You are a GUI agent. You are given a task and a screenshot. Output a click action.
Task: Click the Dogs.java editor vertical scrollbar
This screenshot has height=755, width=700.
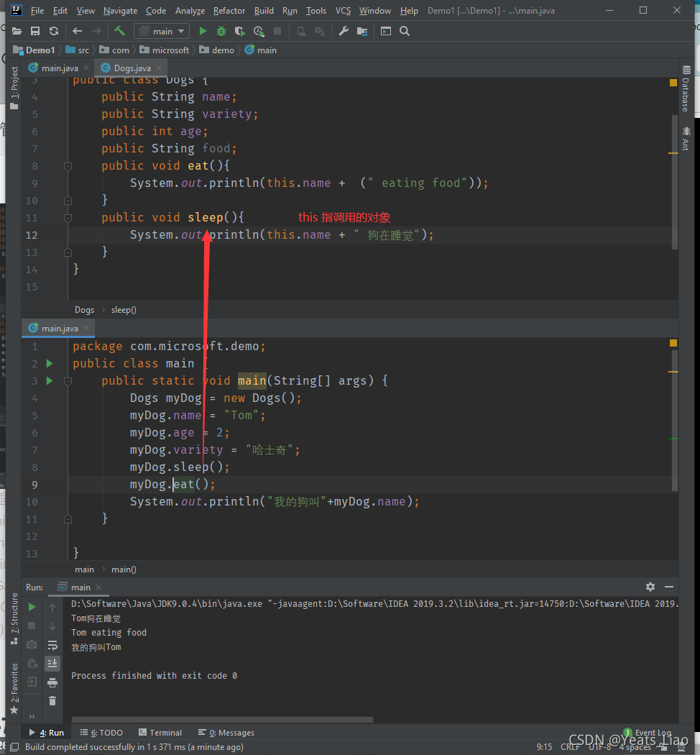[675, 181]
